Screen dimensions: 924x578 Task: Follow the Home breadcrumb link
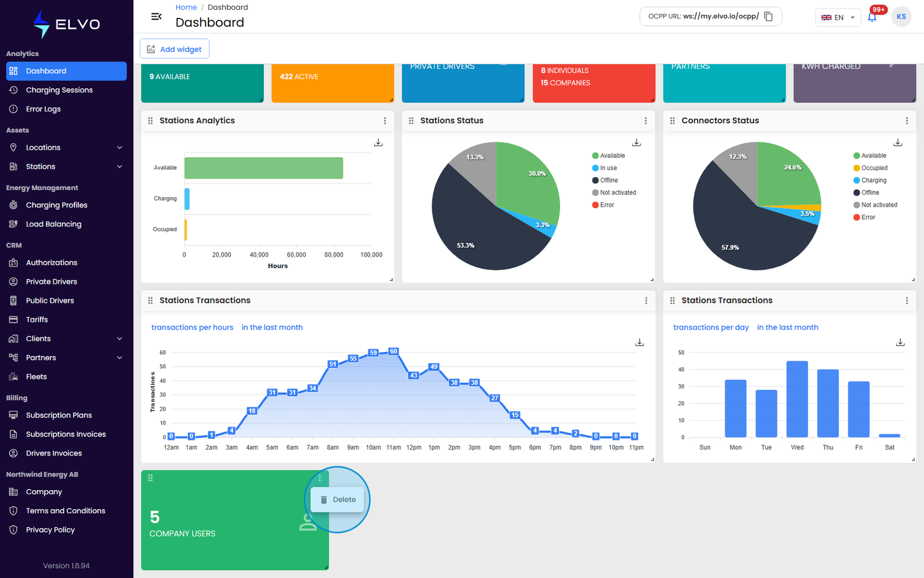186,8
